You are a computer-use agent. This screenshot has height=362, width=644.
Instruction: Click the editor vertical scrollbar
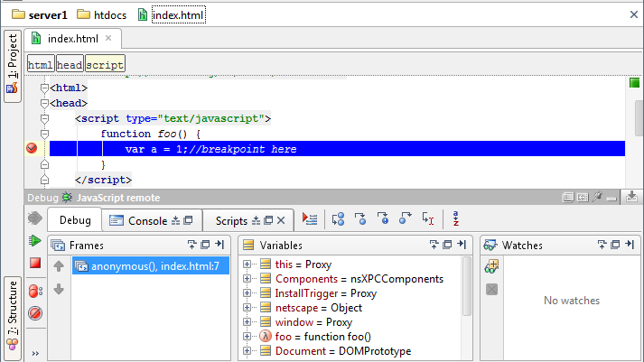click(639, 118)
